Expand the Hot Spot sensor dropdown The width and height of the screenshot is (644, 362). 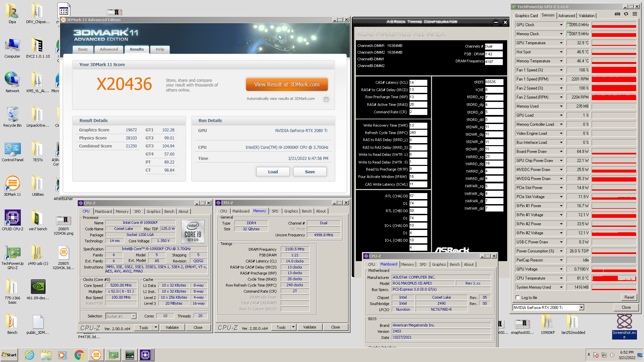561,52
